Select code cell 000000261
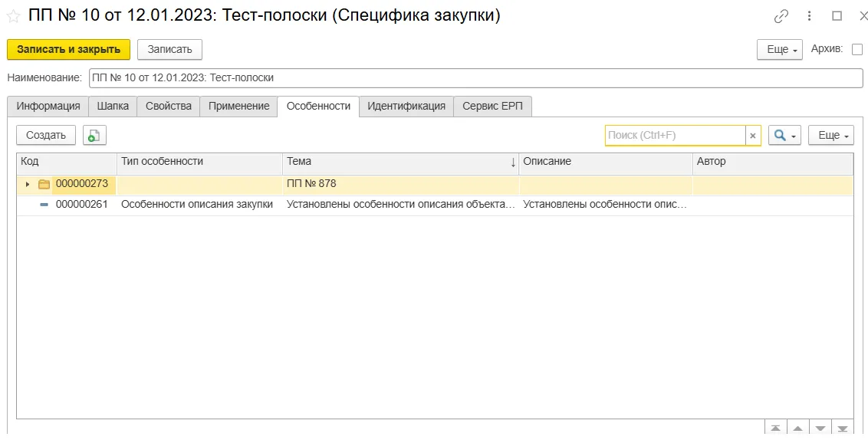 (82, 204)
